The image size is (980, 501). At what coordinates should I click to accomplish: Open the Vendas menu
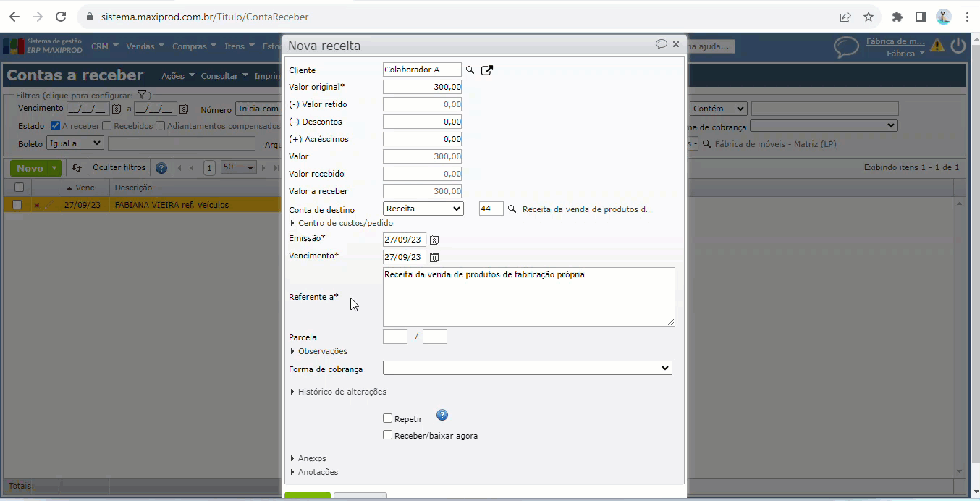(145, 46)
